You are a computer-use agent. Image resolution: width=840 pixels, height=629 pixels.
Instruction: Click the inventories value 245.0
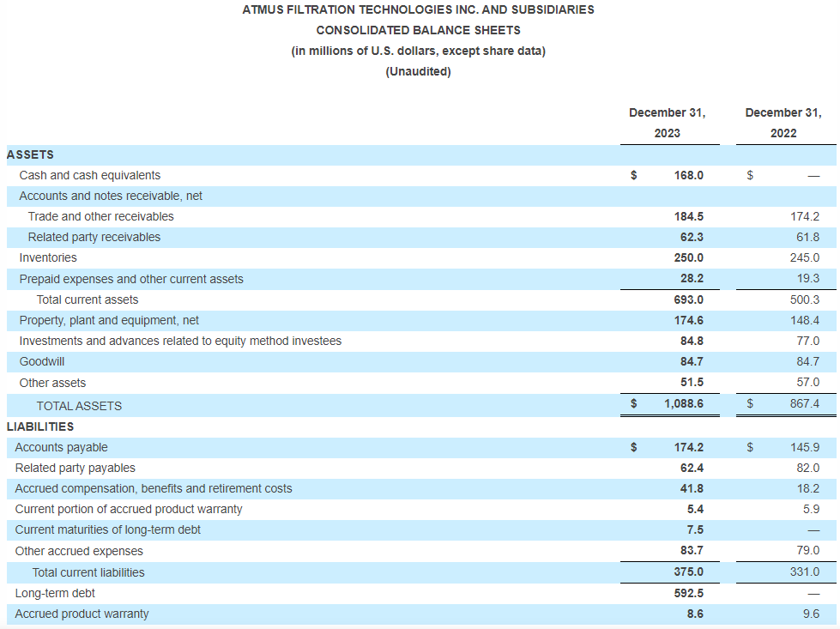pos(805,257)
